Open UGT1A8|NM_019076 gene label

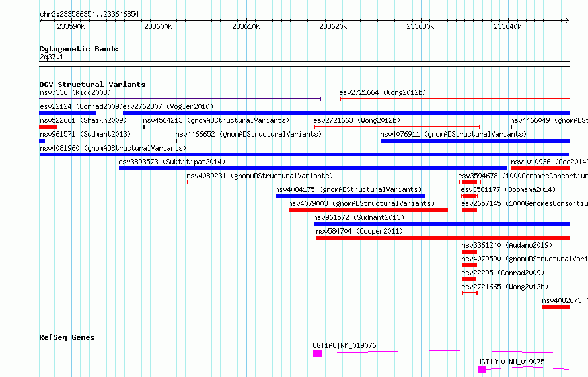pyautogui.click(x=344, y=345)
